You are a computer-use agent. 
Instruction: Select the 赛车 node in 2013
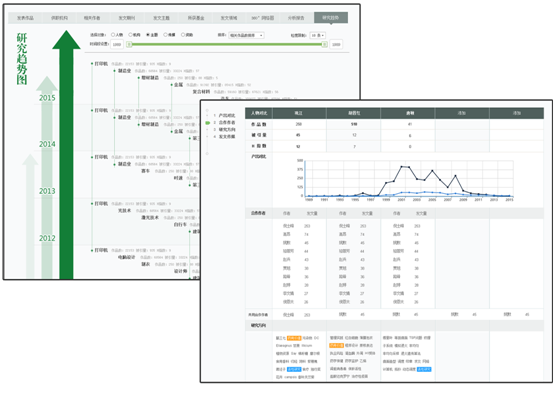[x=146, y=171]
